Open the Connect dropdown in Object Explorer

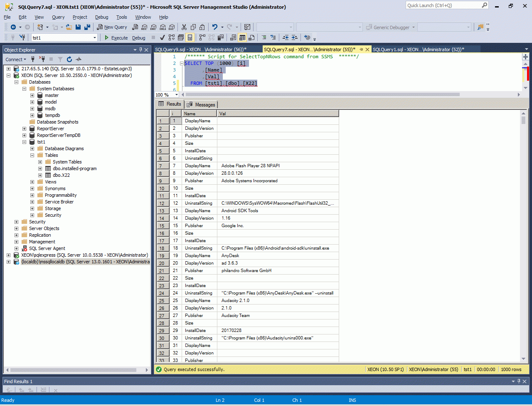(x=16, y=59)
